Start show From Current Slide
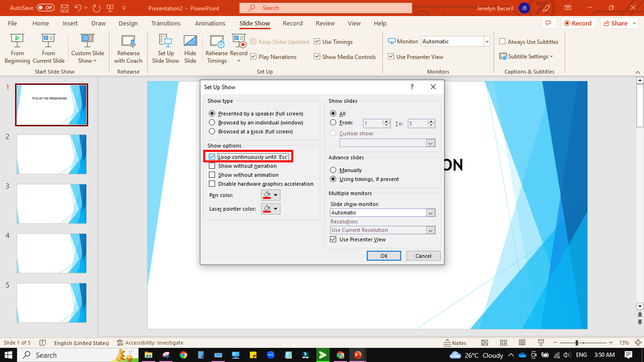 pyautogui.click(x=48, y=48)
